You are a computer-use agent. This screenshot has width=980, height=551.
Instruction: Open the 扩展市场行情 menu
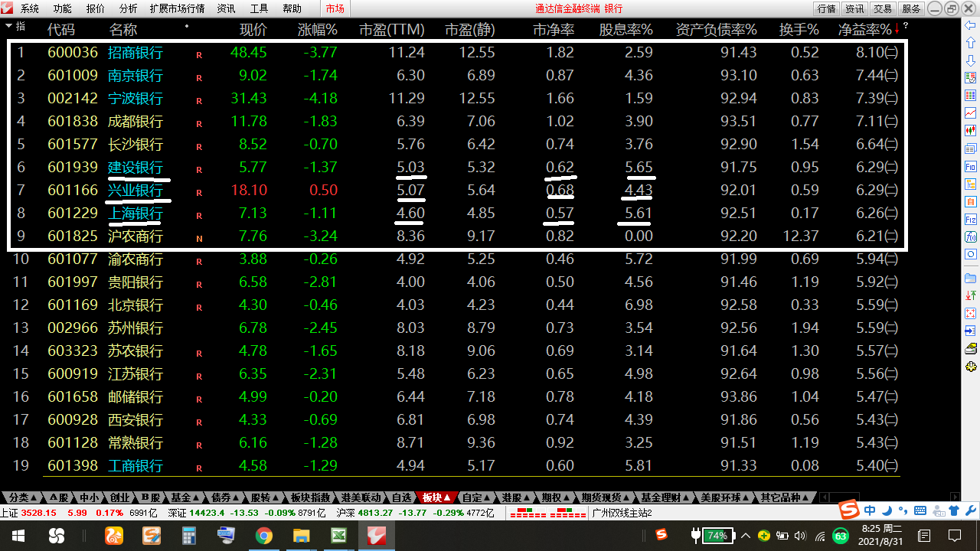(178, 8)
